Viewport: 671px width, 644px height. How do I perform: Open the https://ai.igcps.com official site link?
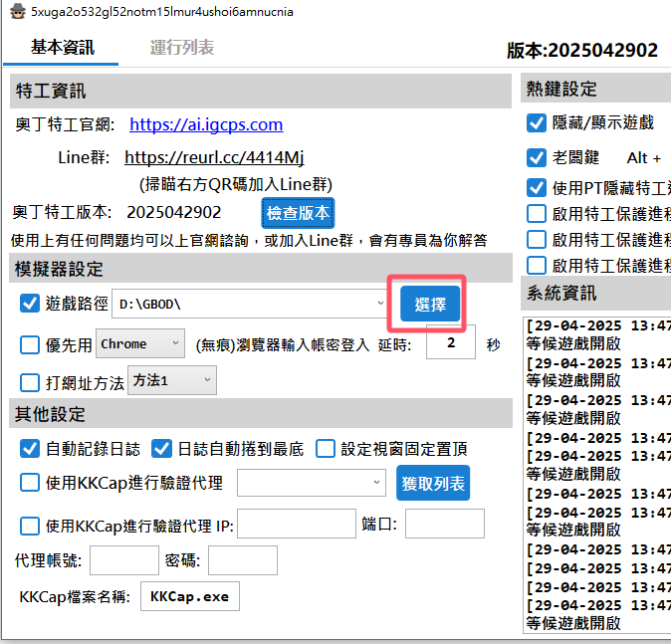point(206,124)
